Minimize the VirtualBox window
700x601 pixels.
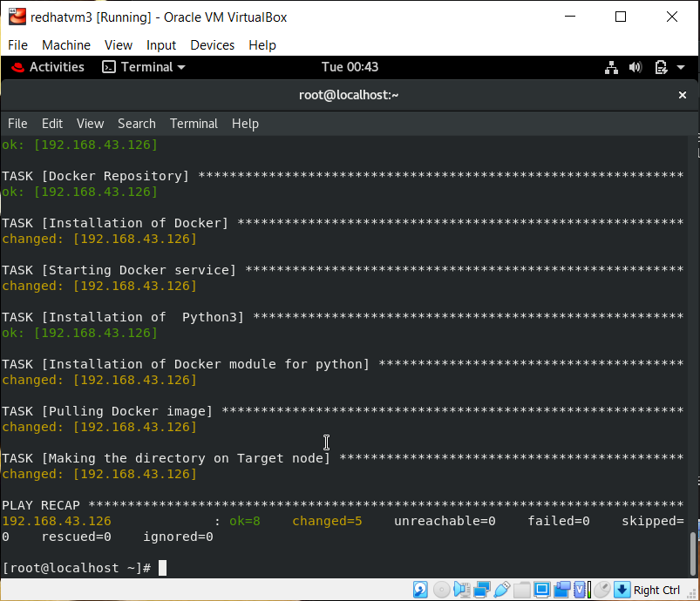(570, 17)
